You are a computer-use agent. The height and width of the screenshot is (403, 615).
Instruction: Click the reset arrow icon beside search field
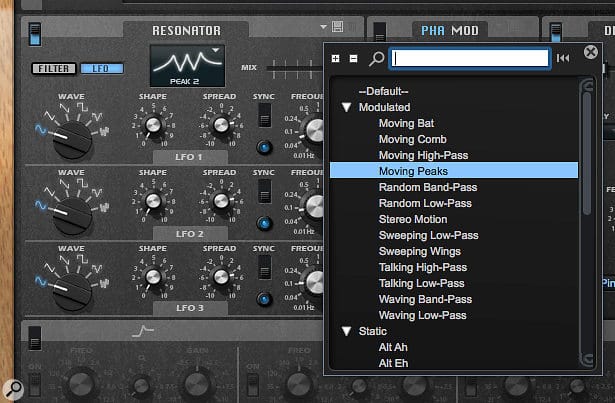pos(563,58)
